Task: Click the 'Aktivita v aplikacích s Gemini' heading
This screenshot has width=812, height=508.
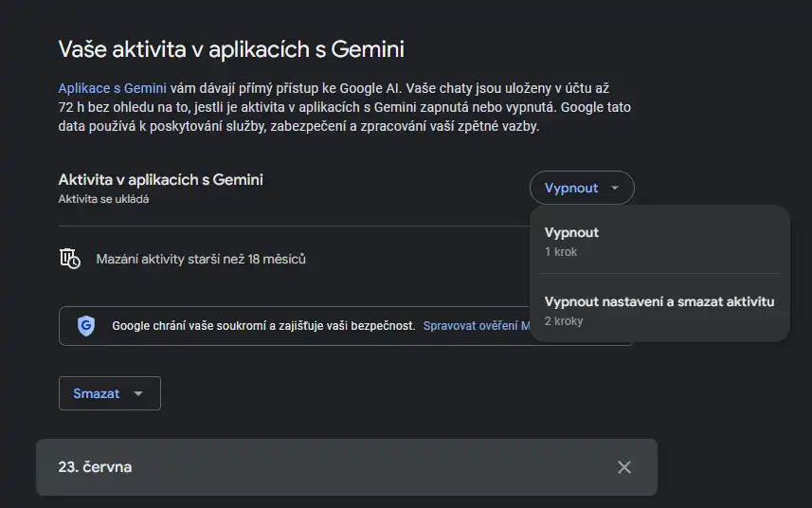Action: (160, 180)
